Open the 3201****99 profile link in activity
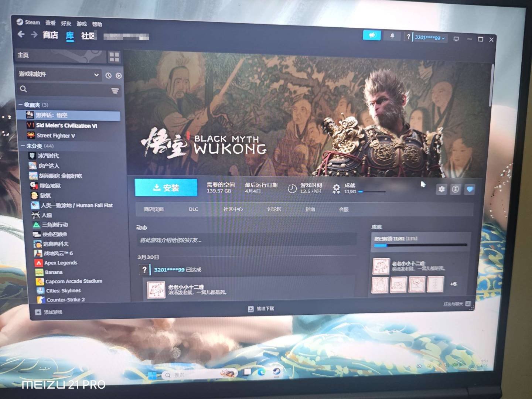532x399 pixels. [169, 270]
